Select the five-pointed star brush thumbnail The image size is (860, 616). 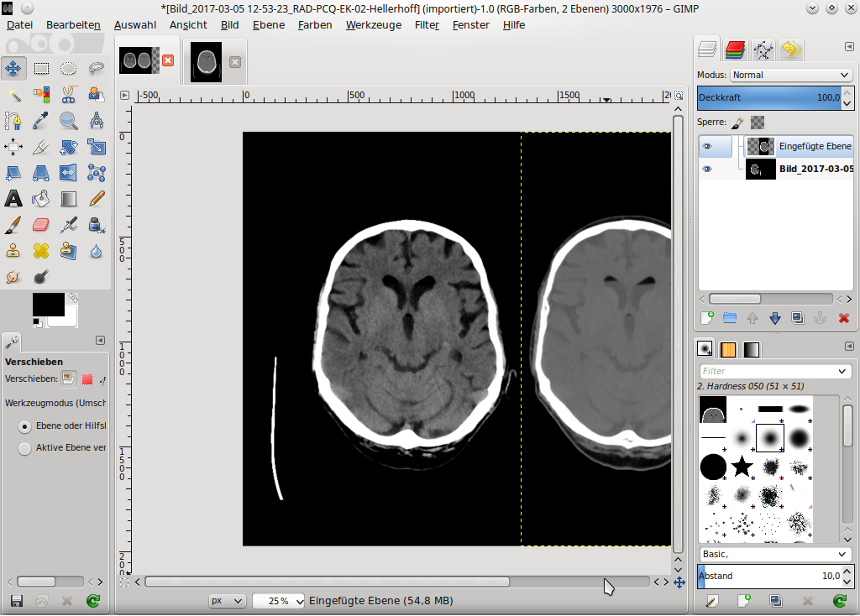click(742, 467)
